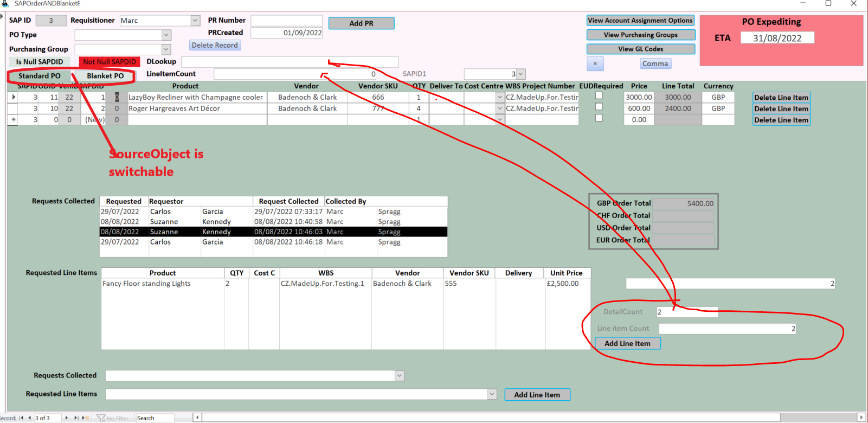Expand the PO Type dropdown
Screen dimensions: 868x423
tap(166, 35)
